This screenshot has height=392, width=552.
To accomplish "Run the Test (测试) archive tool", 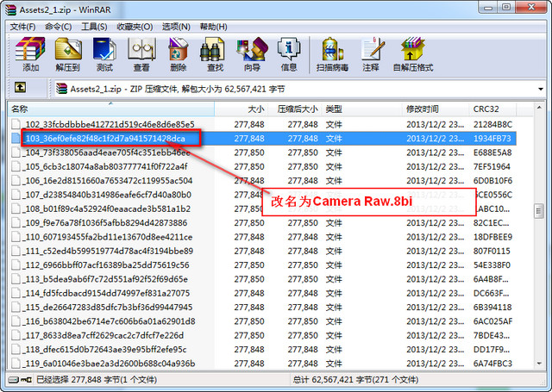I will pos(104,53).
